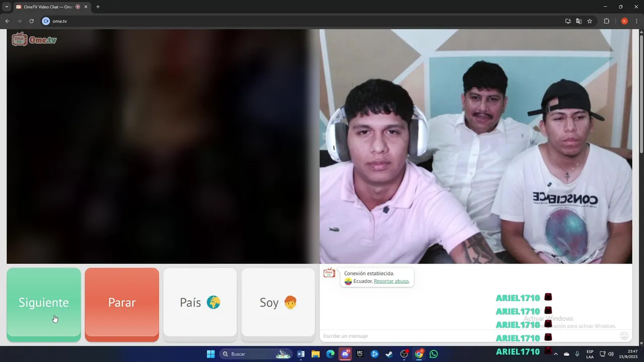This screenshot has width=644, height=362.
Task: Open Microsoft Edge from the taskbar
Action: tap(330, 354)
